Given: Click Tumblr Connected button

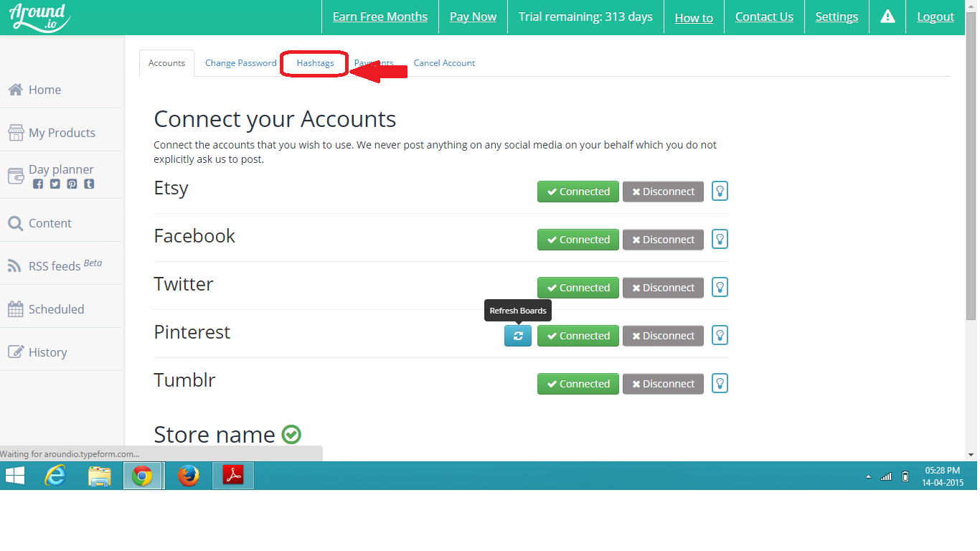Looking at the screenshot, I should click(578, 384).
